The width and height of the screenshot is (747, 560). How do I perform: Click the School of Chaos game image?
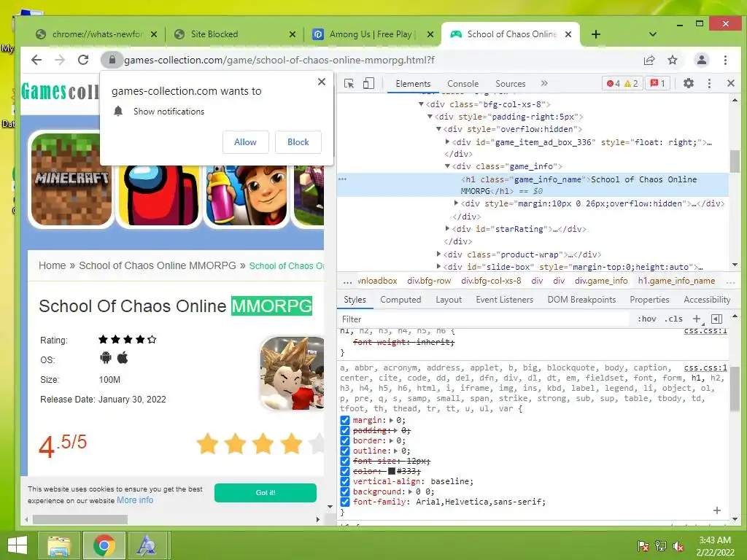292,373
